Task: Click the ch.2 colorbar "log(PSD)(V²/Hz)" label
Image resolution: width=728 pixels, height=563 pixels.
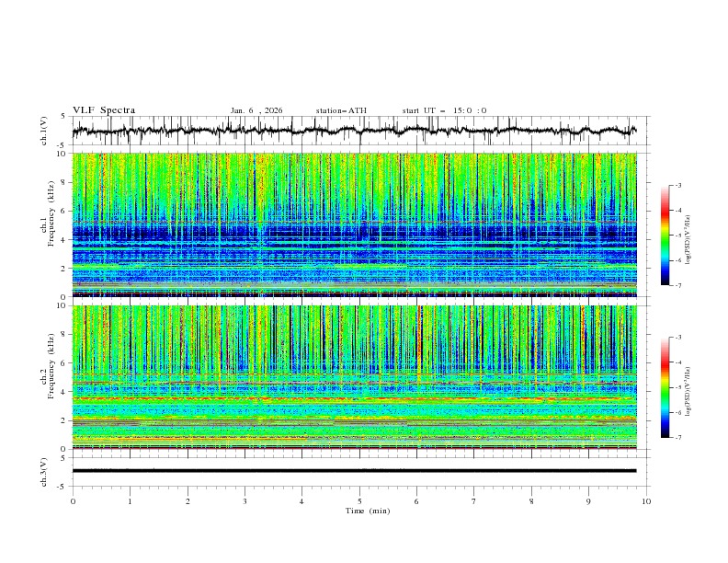Action: [x=688, y=392]
